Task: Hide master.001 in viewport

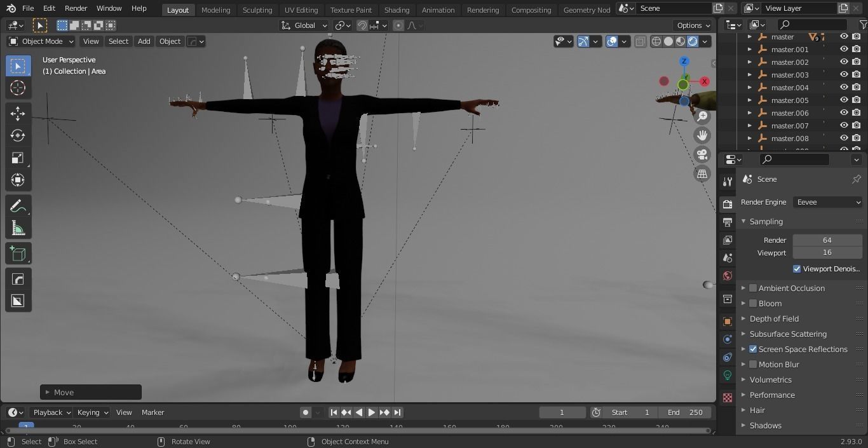Action: [x=844, y=50]
